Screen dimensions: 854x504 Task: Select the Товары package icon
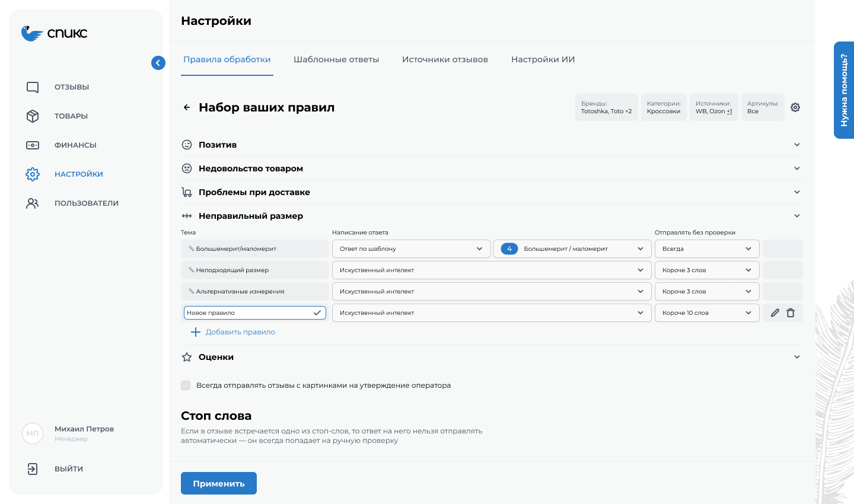(33, 116)
